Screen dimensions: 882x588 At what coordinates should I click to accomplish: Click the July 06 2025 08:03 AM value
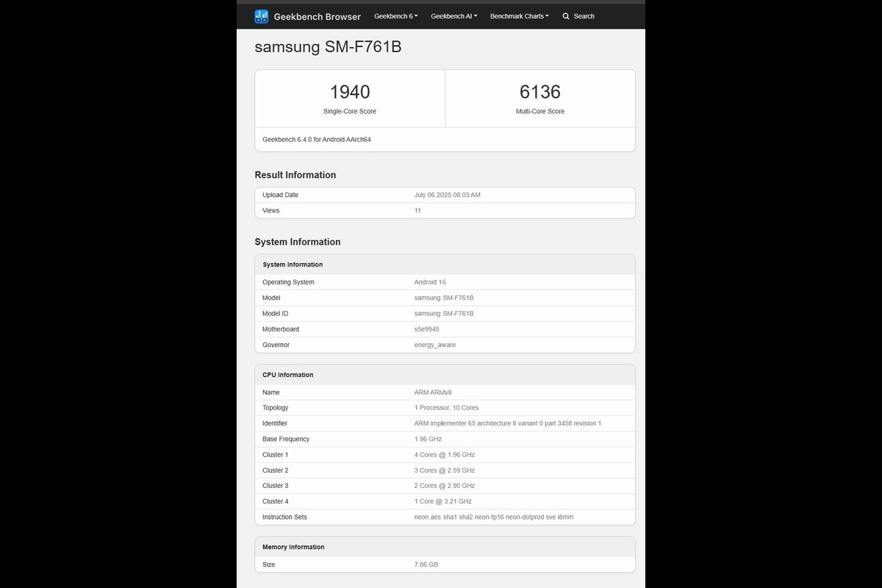point(448,195)
